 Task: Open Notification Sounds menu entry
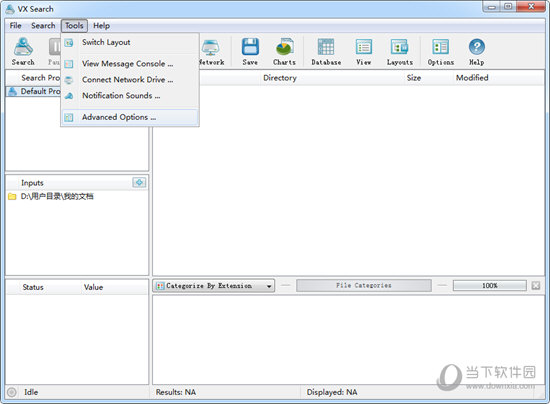tap(130, 96)
